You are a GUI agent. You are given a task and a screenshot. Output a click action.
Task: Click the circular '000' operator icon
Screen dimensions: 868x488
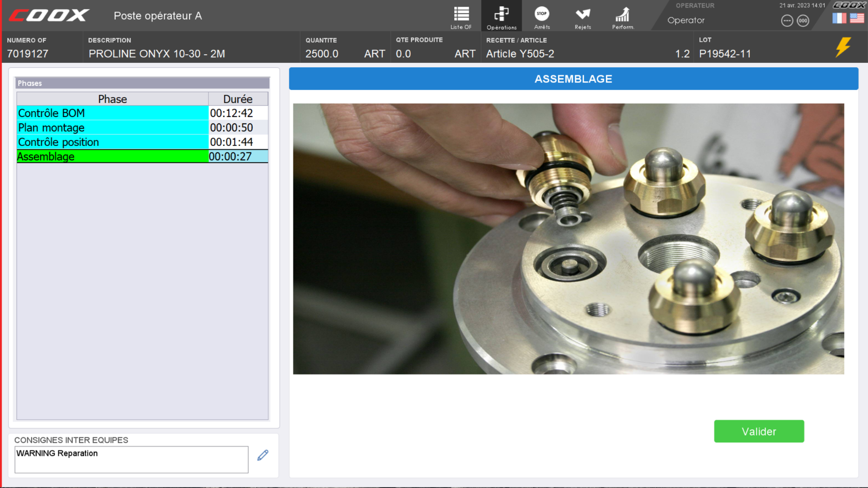click(x=803, y=21)
